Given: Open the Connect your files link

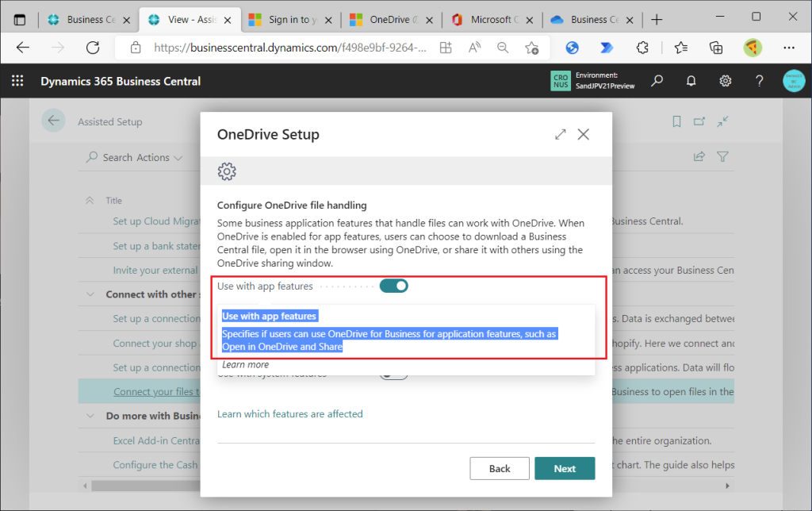Looking at the screenshot, I should click(x=157, y=392).
